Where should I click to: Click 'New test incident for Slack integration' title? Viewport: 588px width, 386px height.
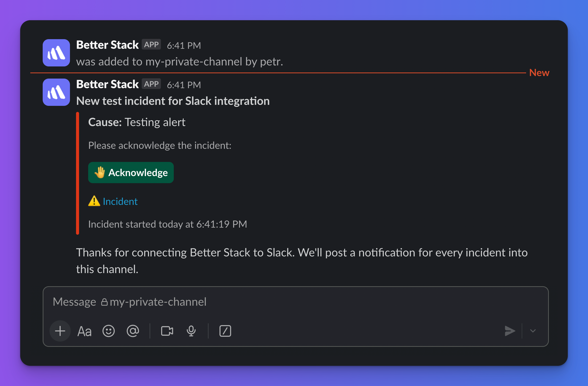tap(173, 101)
